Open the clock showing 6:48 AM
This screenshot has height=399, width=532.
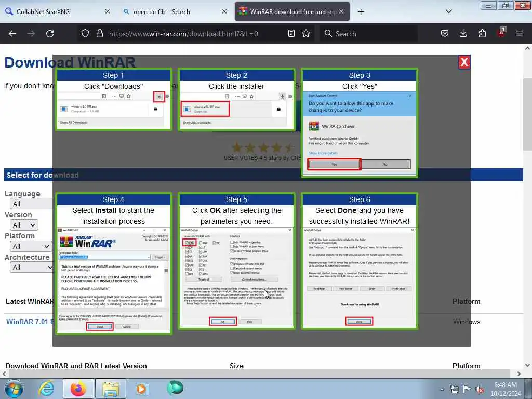click(x=506, y=389)
